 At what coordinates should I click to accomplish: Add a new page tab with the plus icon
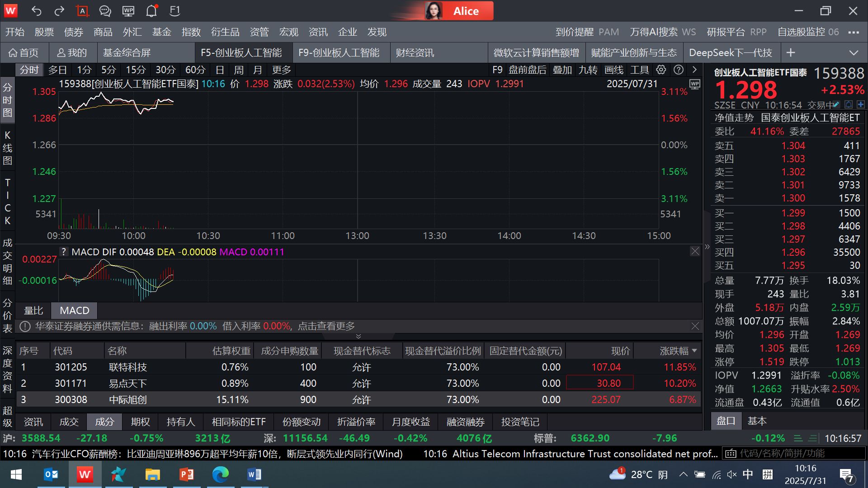791,53
